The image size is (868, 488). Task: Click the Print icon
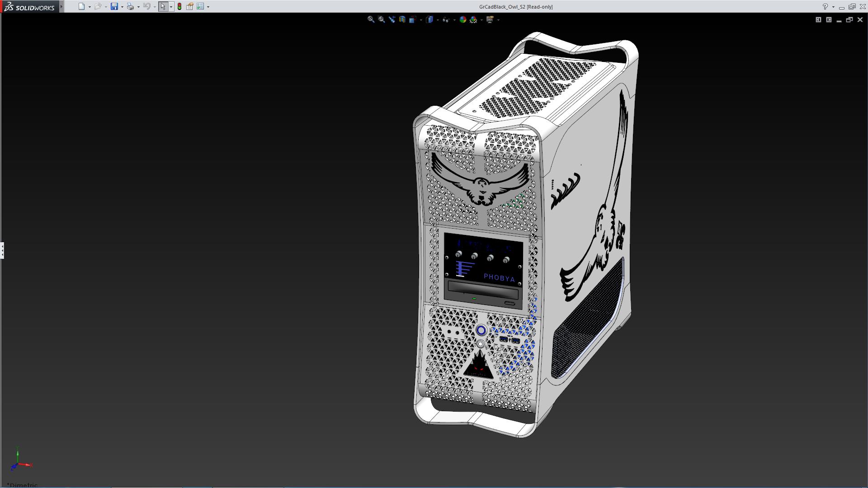pyautogui.click(x=130, y=6)
